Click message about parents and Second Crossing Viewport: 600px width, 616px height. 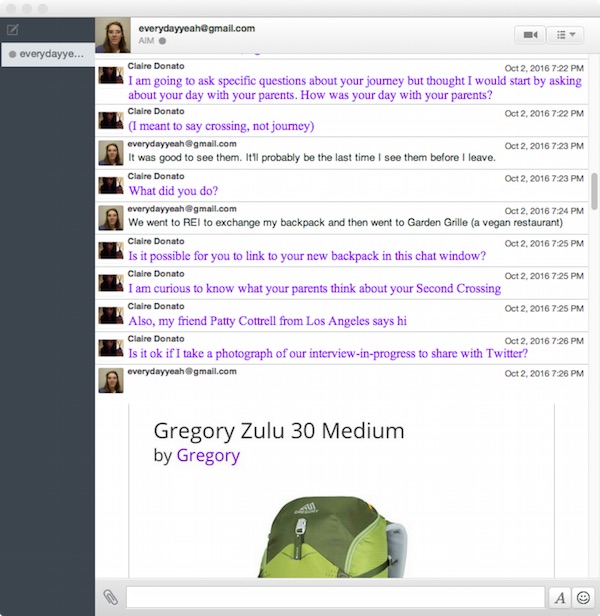[x=314, y=289]
